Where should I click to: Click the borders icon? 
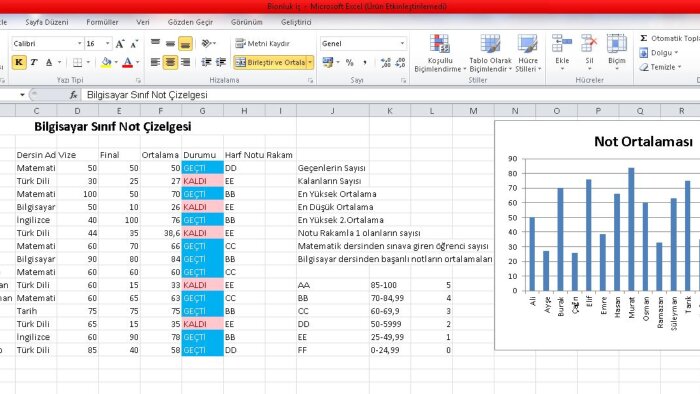78,62
